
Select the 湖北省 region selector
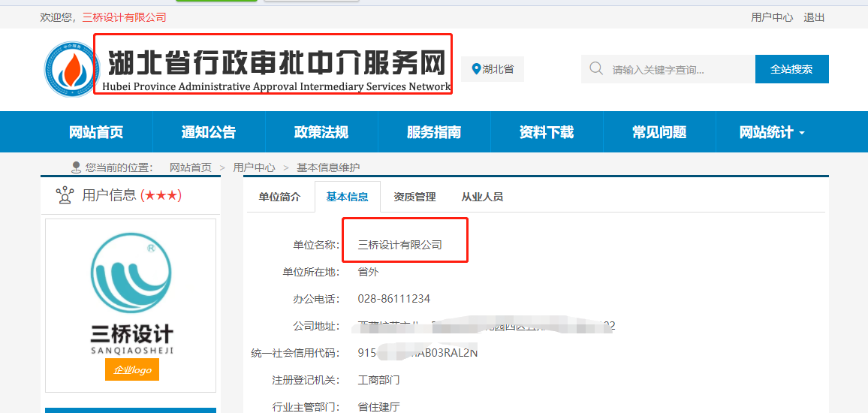point(493,69)
